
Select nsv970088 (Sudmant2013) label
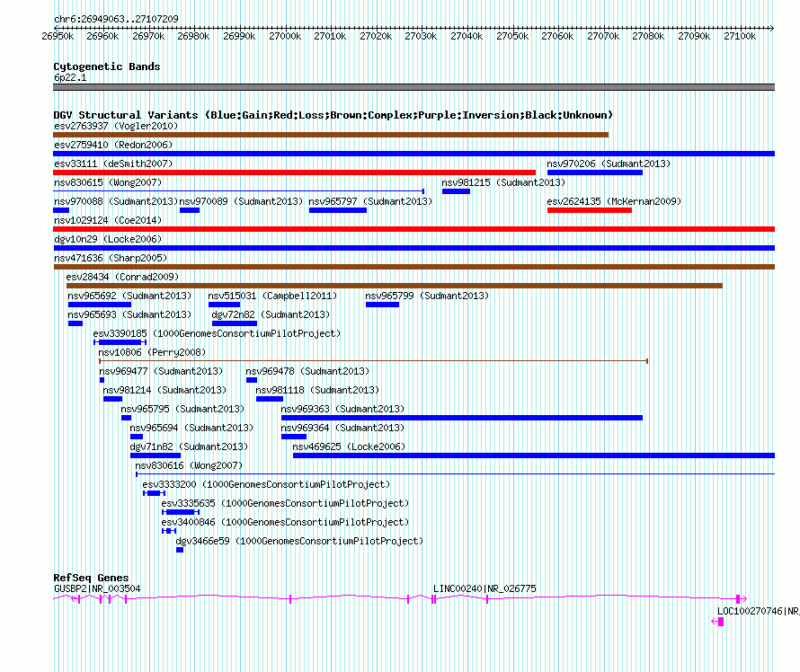coord(116,201)
